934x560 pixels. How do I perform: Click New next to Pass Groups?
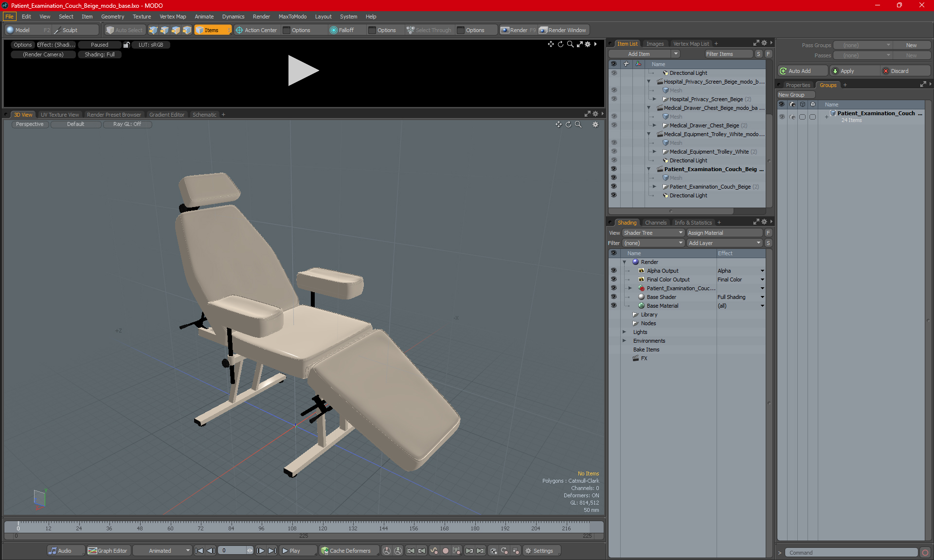pyautogui.click(x=911, y=45)
